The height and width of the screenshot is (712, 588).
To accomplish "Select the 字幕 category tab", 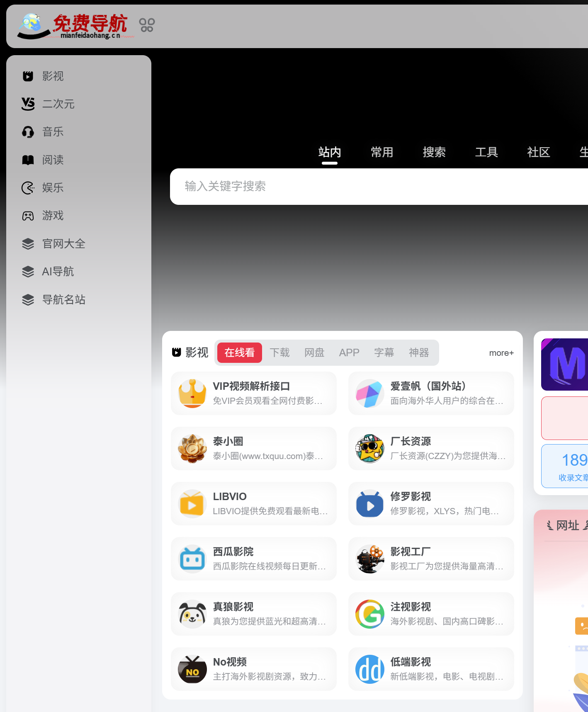I will pyautogui.click(x=384, y=352).
